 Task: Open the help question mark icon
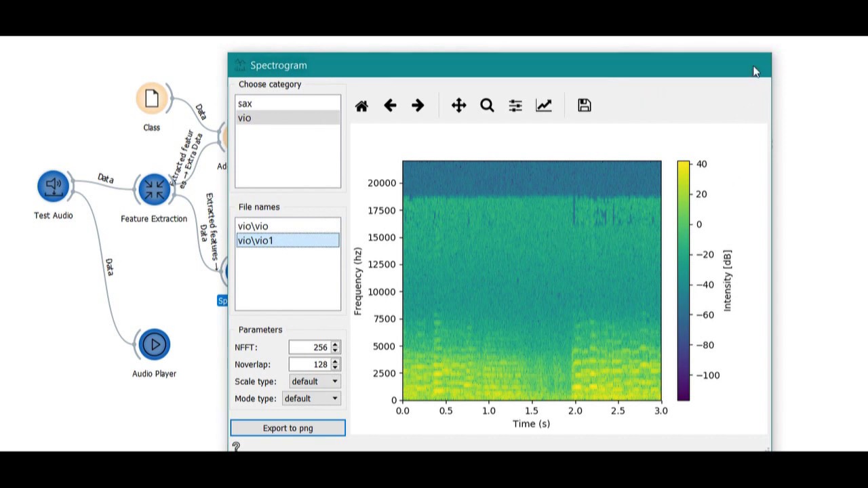coord(236,446)
